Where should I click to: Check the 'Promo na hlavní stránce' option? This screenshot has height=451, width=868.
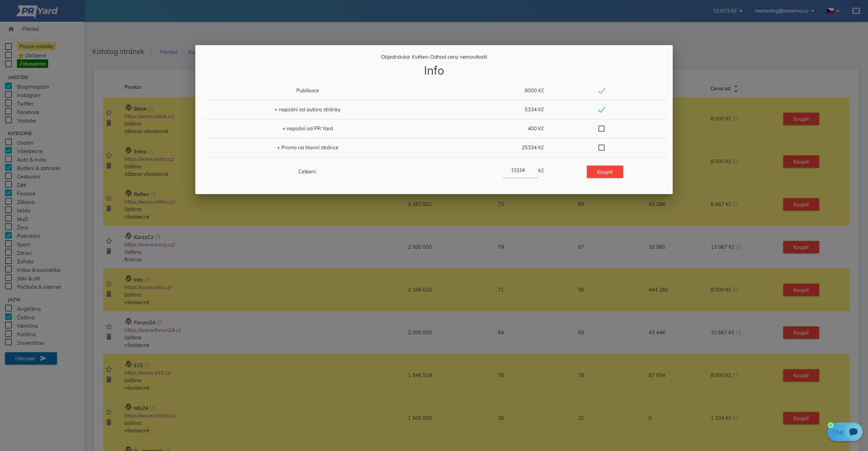click(601, 148)
